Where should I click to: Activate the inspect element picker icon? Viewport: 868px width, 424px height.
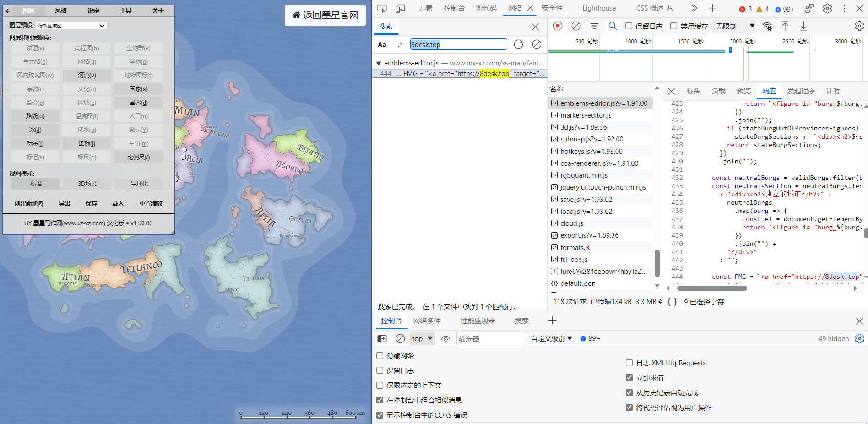[x=382, y=8]
